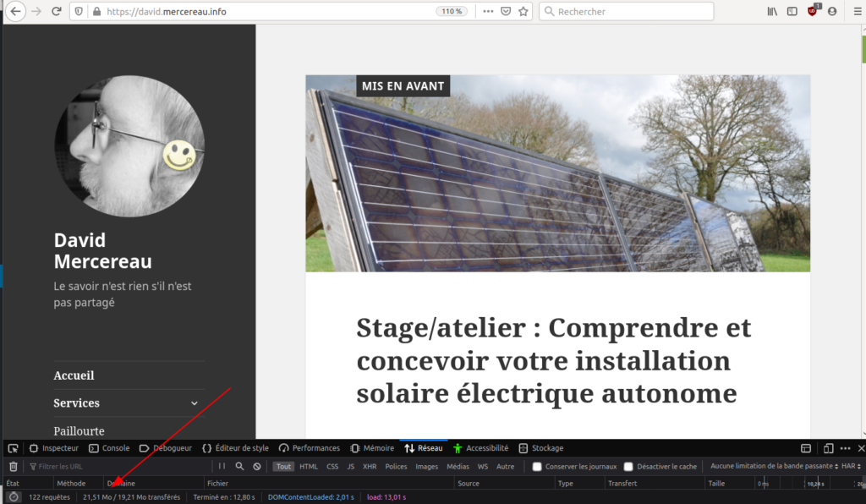Reload the page with the refresh button
This screenshot has width=866, height=504.
57,12
